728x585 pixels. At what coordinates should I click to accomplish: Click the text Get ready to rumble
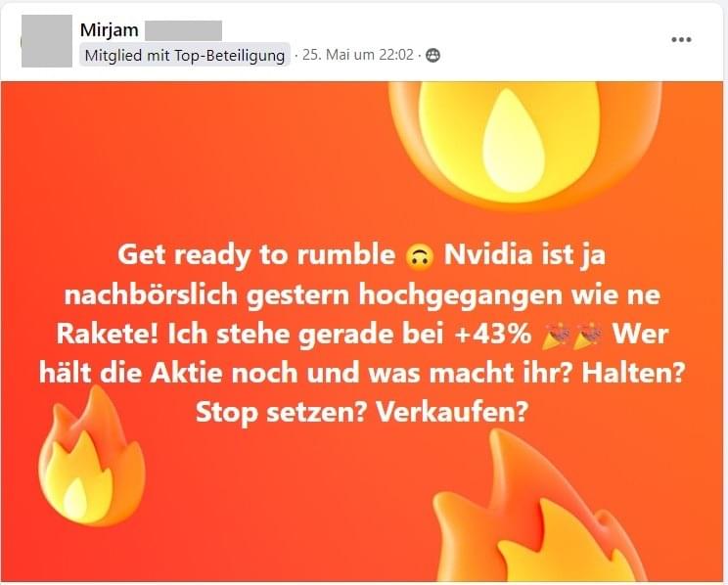point(256,255)
